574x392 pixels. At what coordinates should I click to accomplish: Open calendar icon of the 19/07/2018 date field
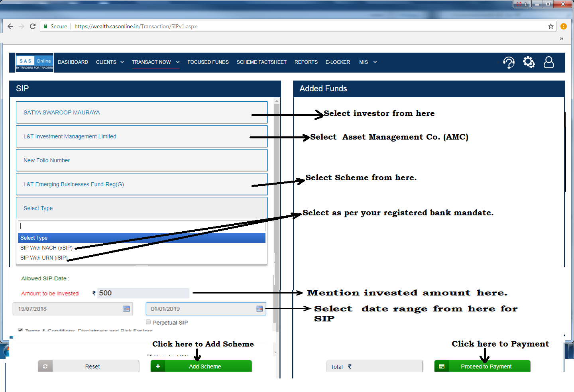pyautogui.click(x=126, y=309)
